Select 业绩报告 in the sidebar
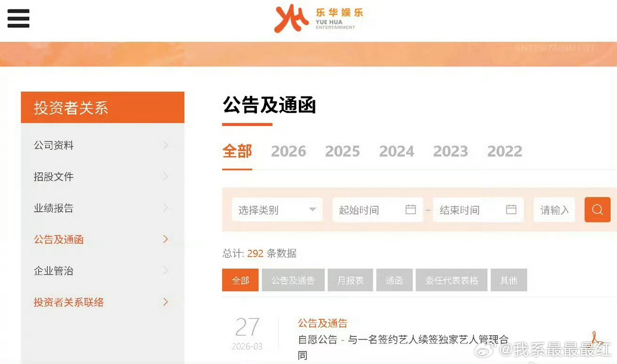The width and height of the screenshot is (617, 364). [53, 208]
